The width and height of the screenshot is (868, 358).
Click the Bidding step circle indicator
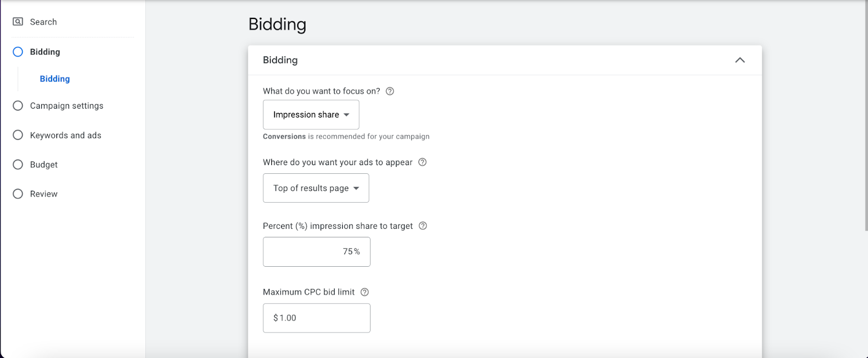pos(18,52)
